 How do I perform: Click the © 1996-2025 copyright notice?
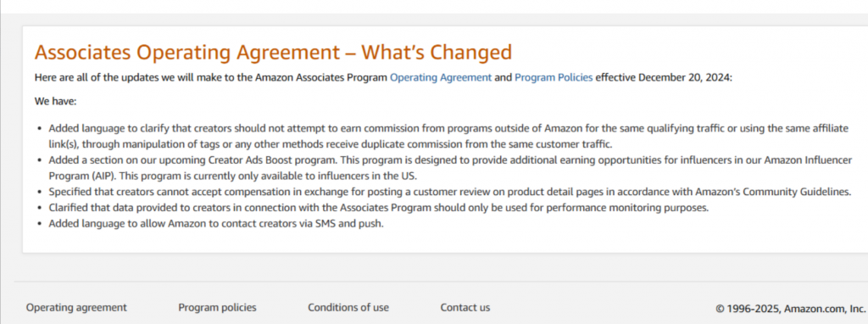(791, 309)
